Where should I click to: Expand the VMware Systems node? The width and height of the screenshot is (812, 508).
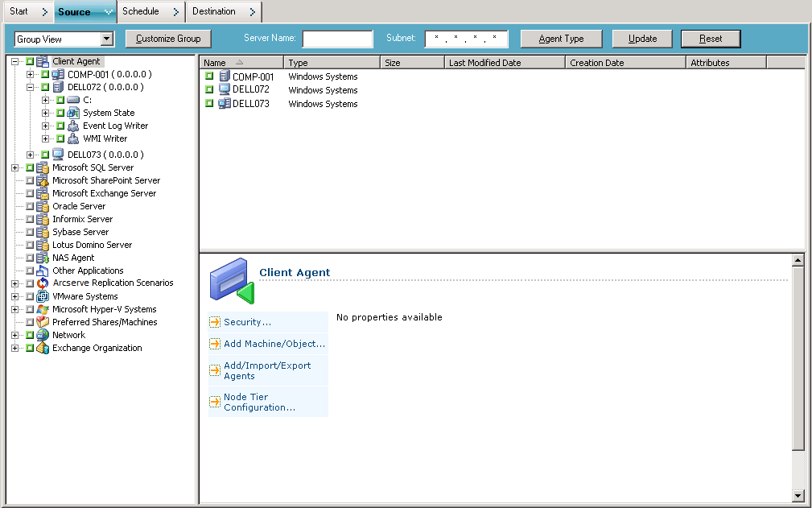pyautogui.click(x=15, y=296)
